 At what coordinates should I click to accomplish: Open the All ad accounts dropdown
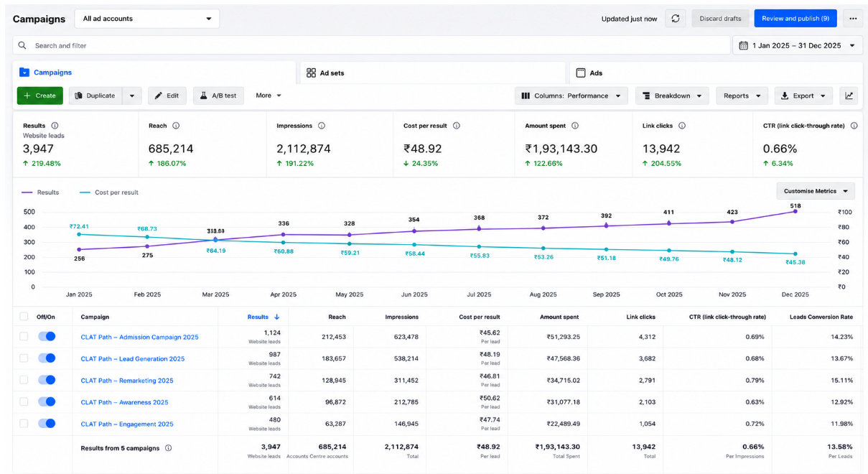pos(147,19)
